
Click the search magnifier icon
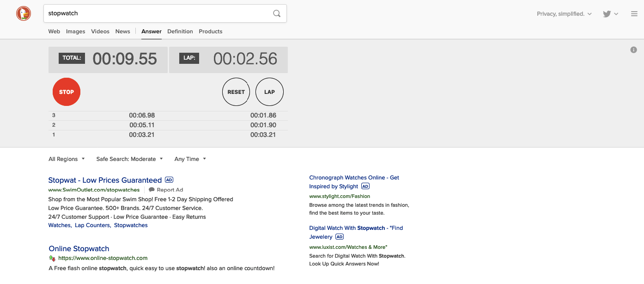(x=276, y=13)
